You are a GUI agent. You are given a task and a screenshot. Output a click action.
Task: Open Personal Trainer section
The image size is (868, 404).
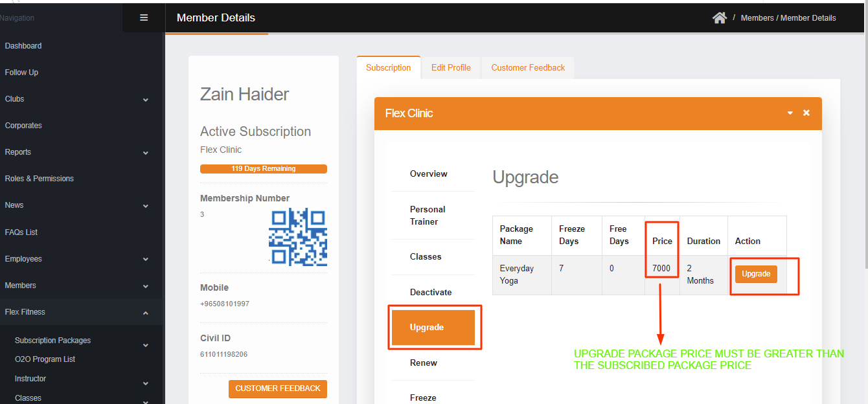pos(428,216)
